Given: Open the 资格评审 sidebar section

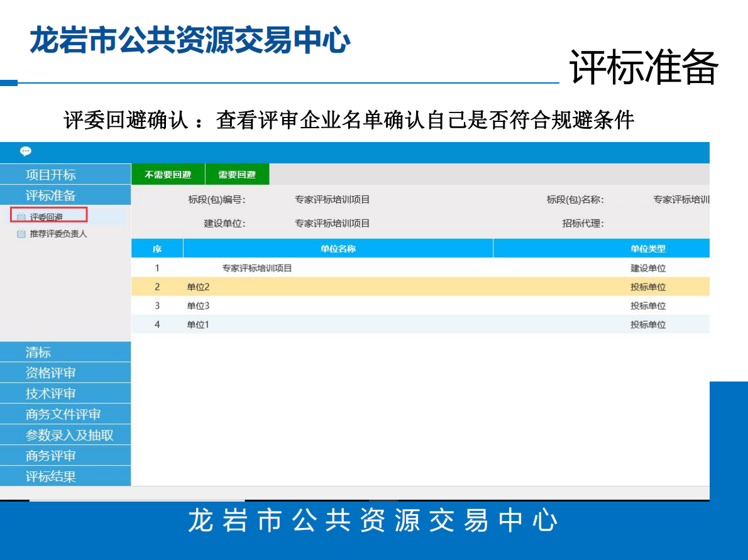Looking at the screenshot, I should tap(65, 373).
